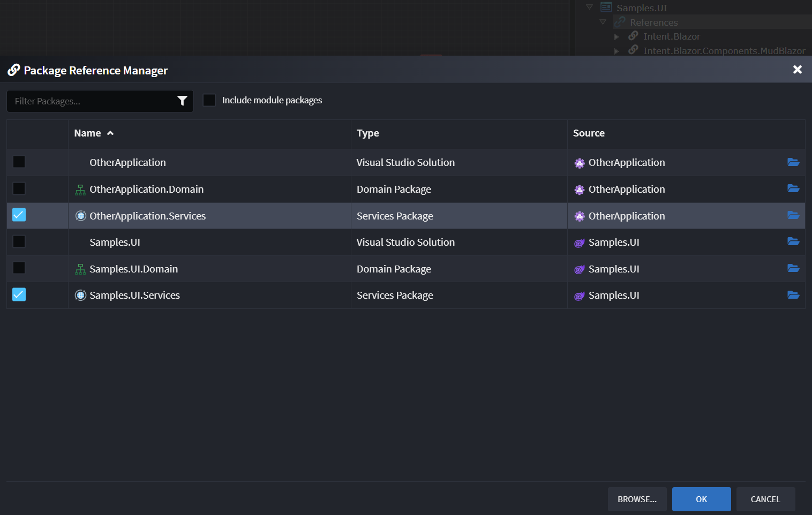Sort packages by Name column
The height and width of the screenshot is (515, 812).
[x=88, y=133]
